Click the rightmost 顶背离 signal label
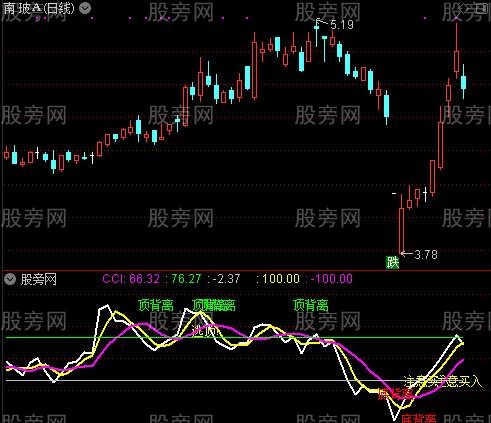 click(x=311, y=305)
